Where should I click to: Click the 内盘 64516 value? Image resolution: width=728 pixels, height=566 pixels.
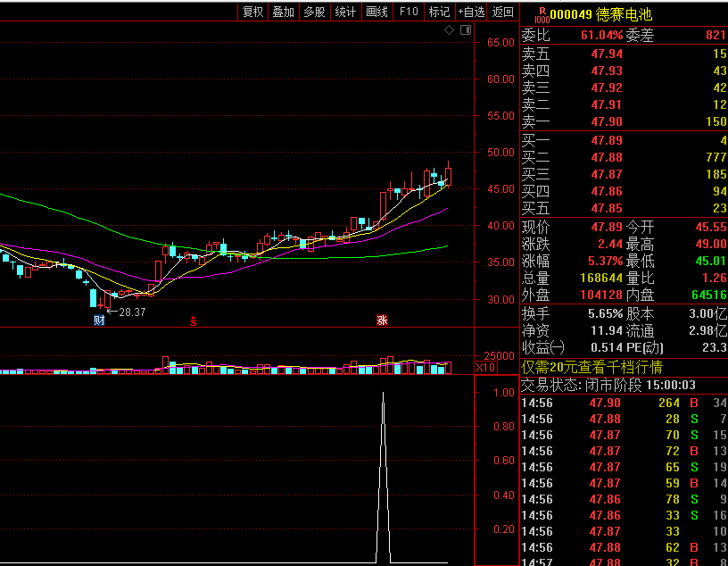708,295
